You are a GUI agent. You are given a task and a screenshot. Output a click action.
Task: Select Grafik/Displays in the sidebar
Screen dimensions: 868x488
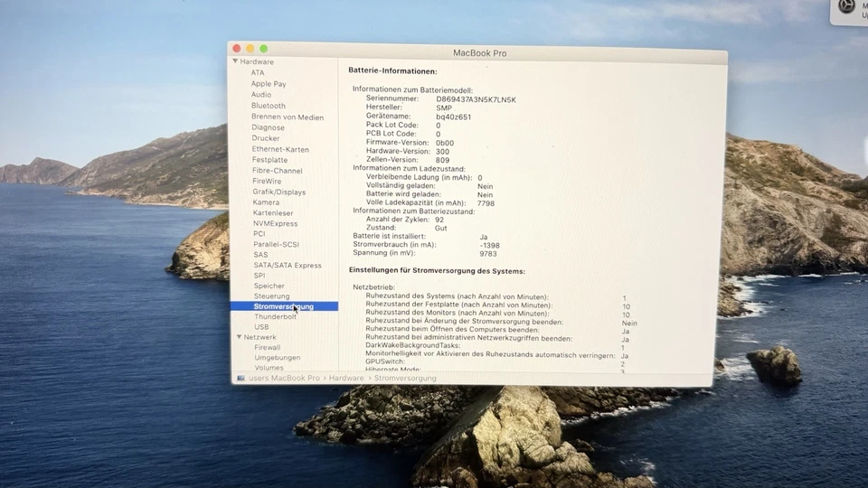coord(279,192)
